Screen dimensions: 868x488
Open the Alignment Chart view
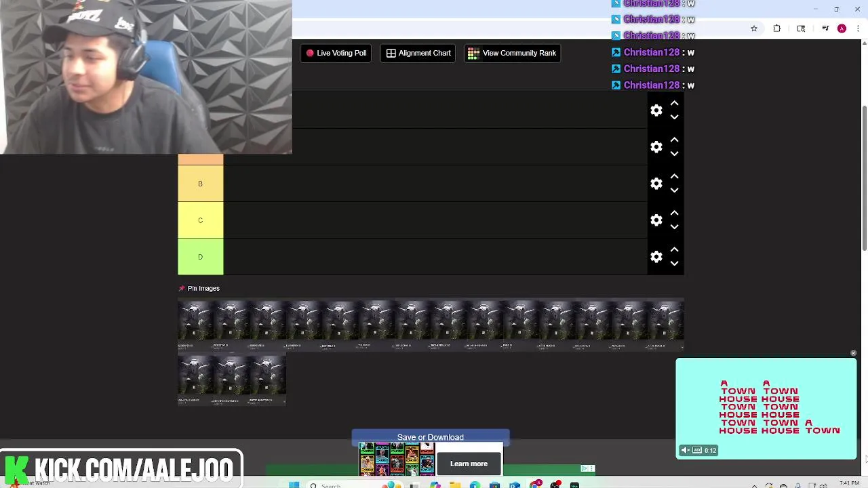pos(418,53)
